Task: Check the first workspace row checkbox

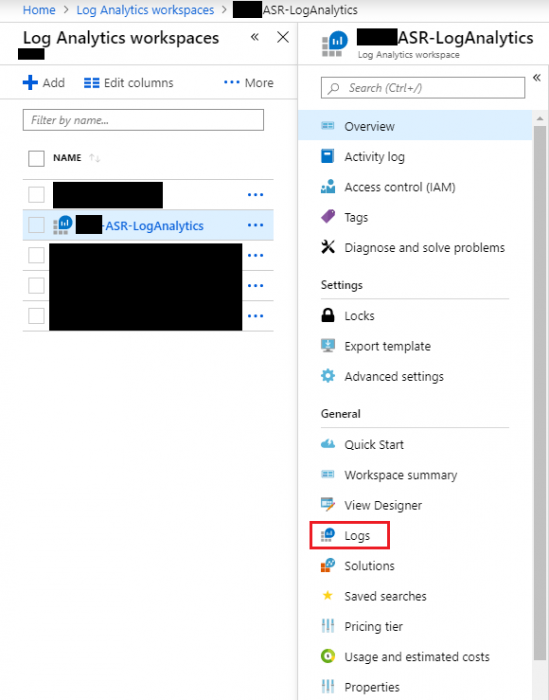Action: (x=36, y=195)
